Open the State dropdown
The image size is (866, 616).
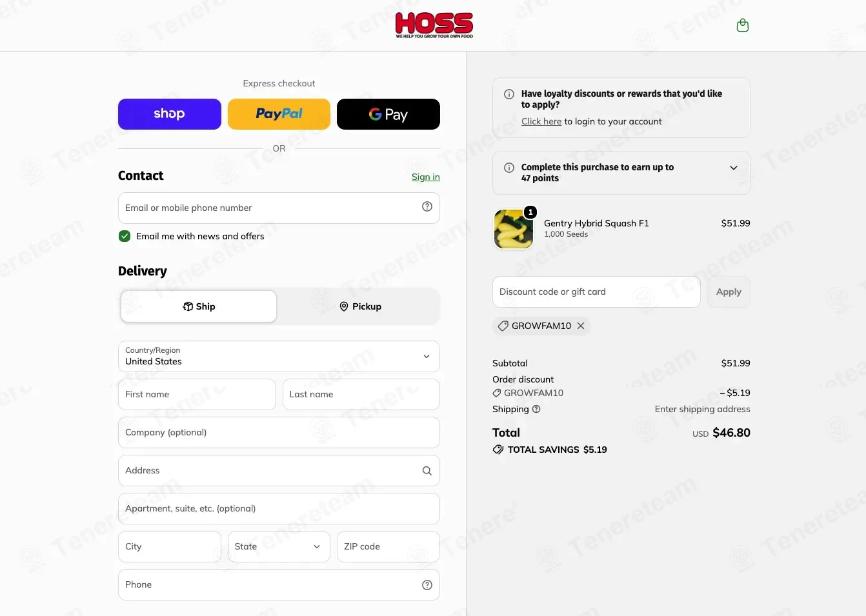pos(279,546)
